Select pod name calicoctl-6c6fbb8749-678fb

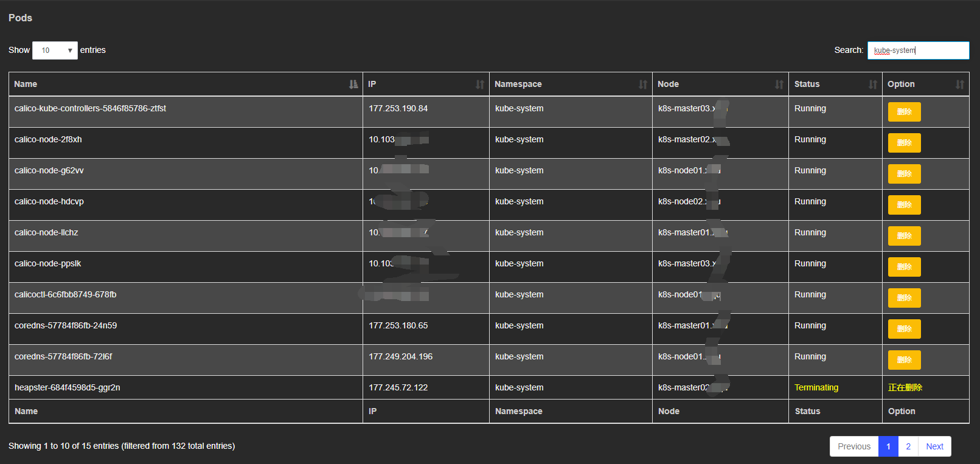point(66,294)
